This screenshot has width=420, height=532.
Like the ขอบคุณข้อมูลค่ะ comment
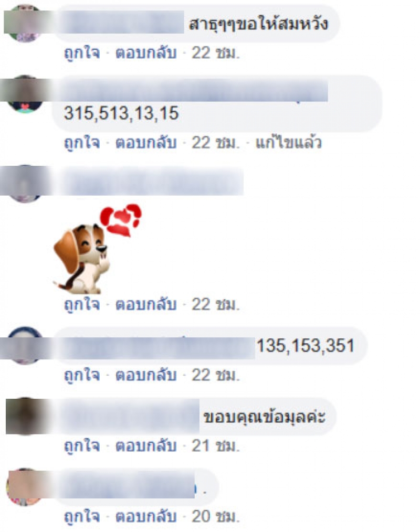82,446
